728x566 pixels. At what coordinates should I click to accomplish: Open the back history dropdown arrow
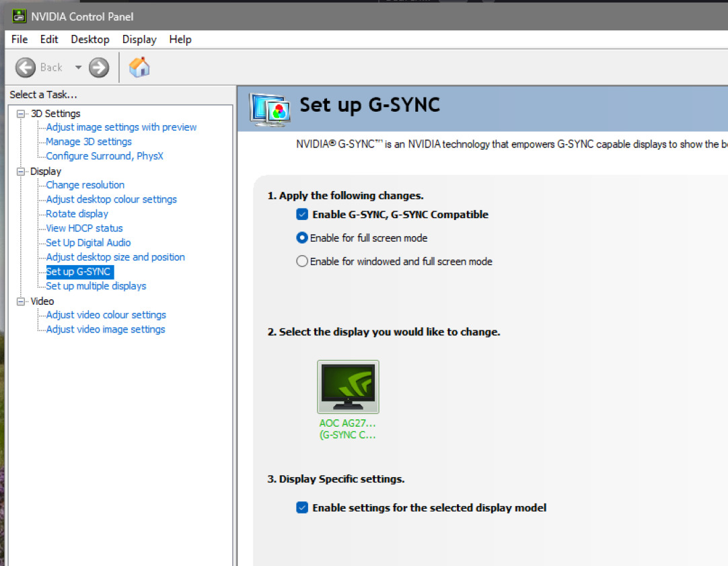[x=78, y=67]
